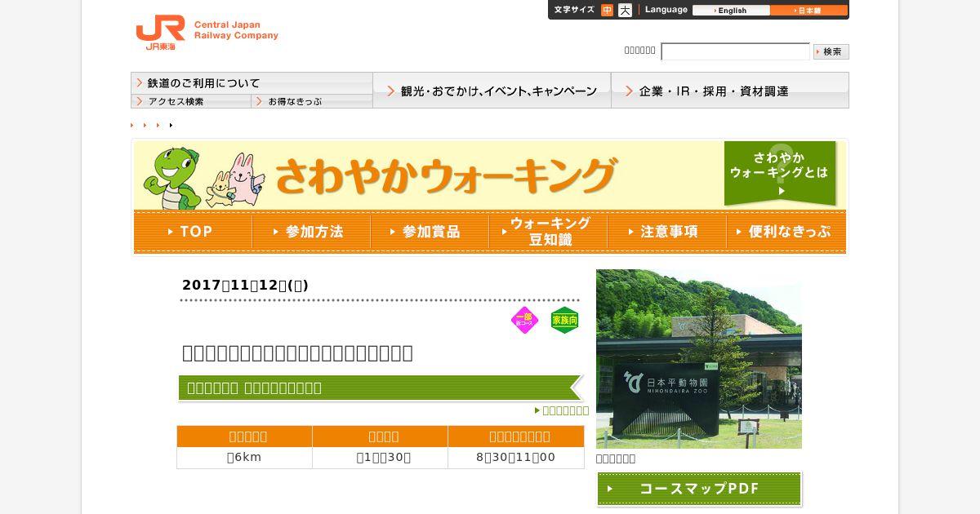Open the Nihondaira Zoo photo
980x514 pixels.
[x=699, y=359]
